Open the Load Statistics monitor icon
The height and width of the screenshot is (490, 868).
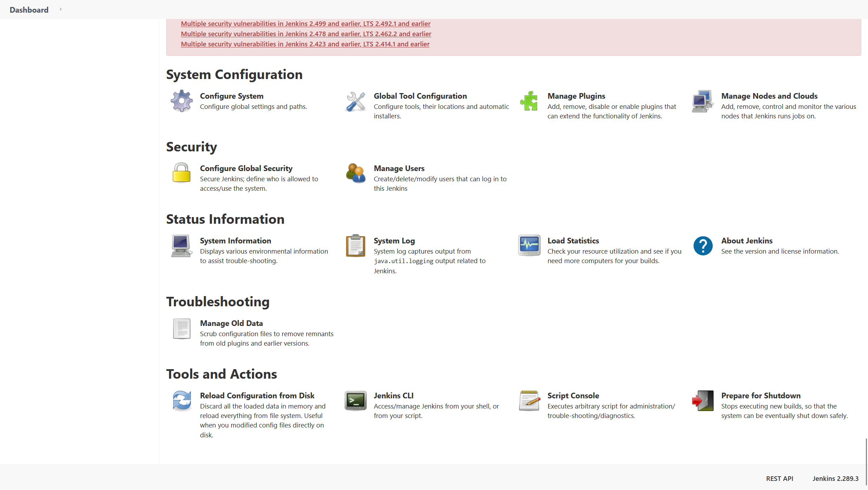point(529,246)
